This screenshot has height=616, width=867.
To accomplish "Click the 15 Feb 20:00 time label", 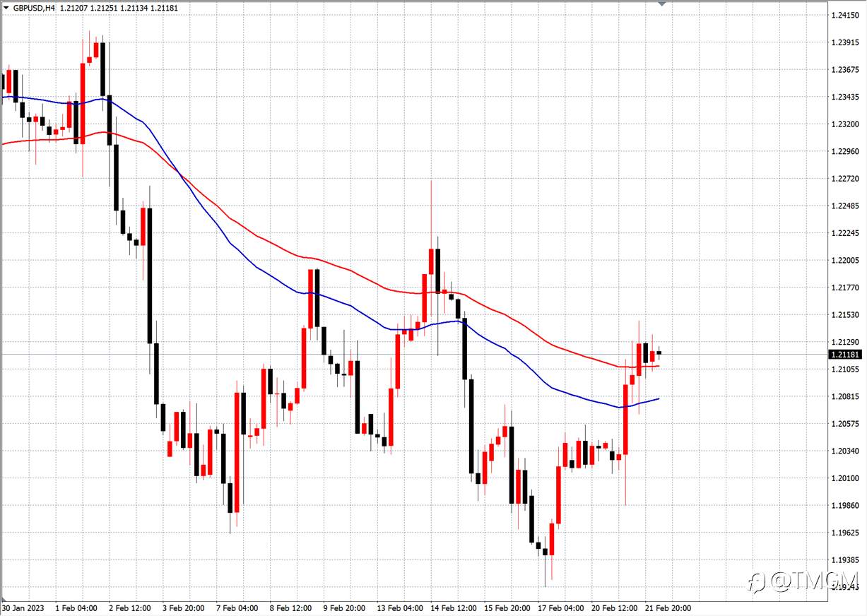I will click(x=507, y=608).
